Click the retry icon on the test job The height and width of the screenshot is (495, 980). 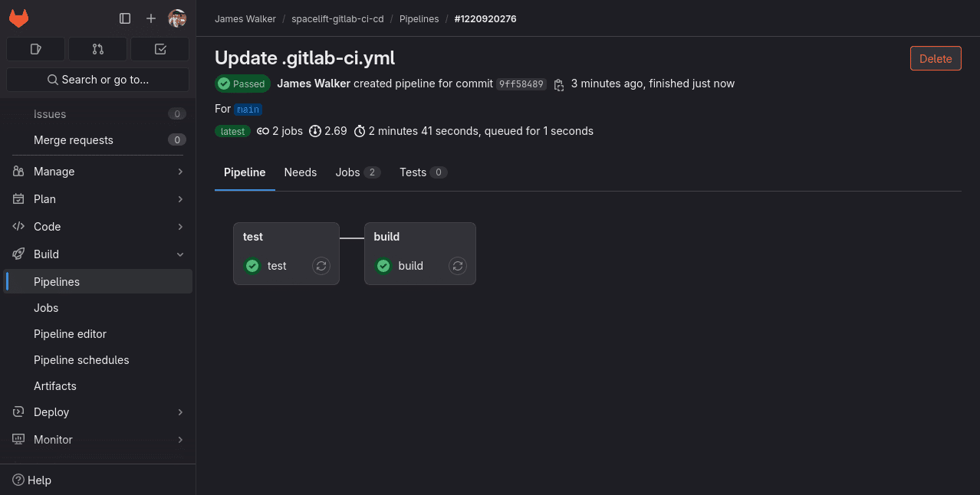pyautogui.click(x=321, y=265)
